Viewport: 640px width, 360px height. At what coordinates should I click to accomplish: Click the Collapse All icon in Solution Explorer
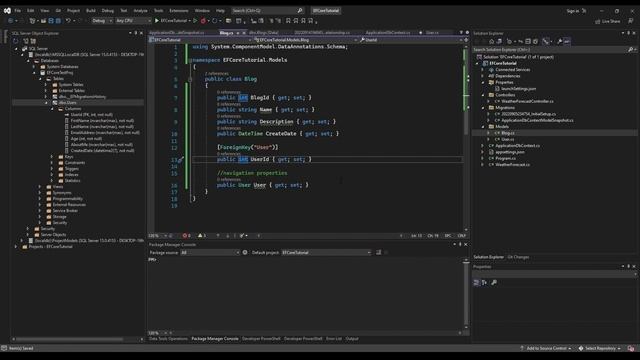click(528, 41)
